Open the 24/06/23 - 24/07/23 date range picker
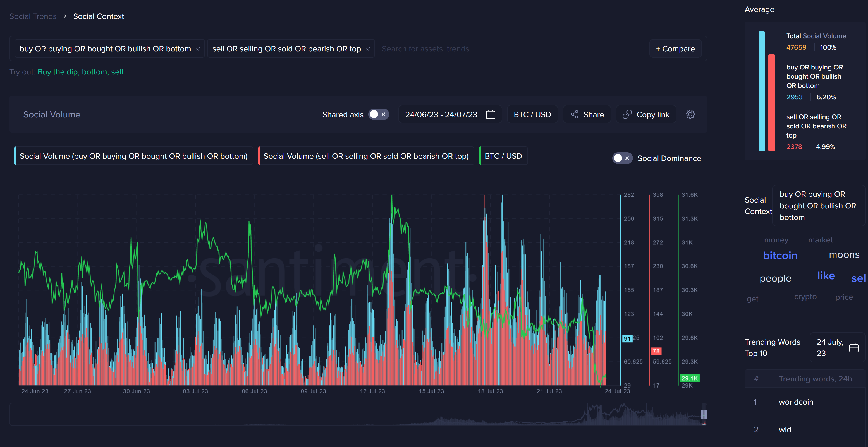Viewport: 868px width, 447px height. pos(441,114)
